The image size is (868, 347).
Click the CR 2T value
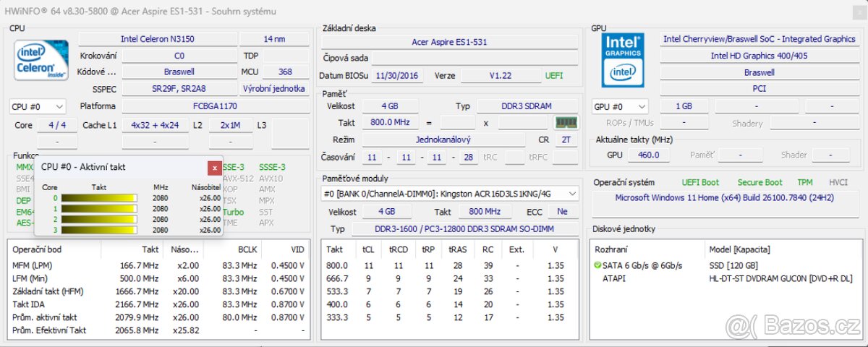click(566, 140)
